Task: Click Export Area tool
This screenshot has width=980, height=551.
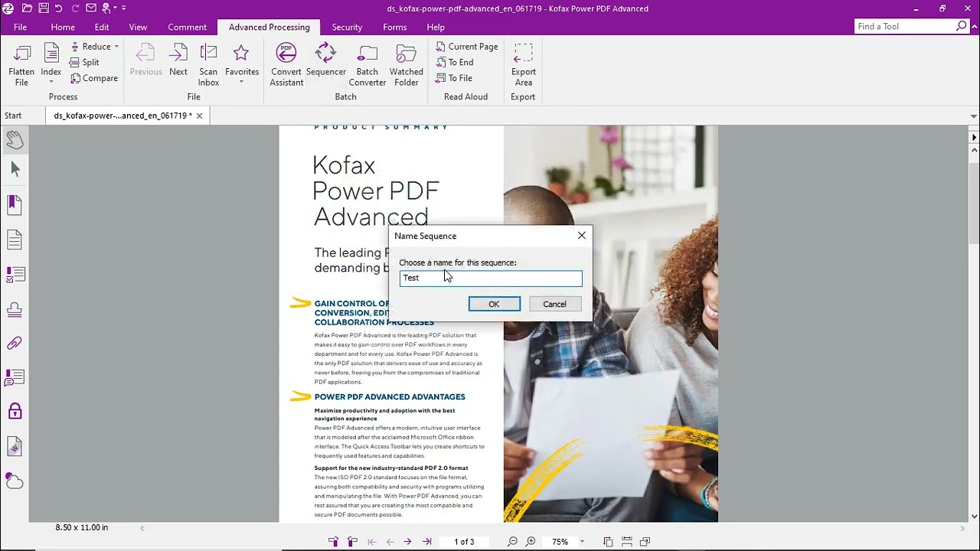Action: (524, 65)
